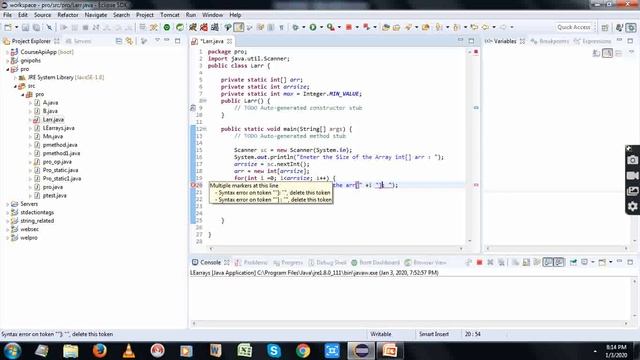The height and width of the screenshot is (360, 640).
Task: Open Chrome from the Windows taskbar
Action: pos(303,351)
